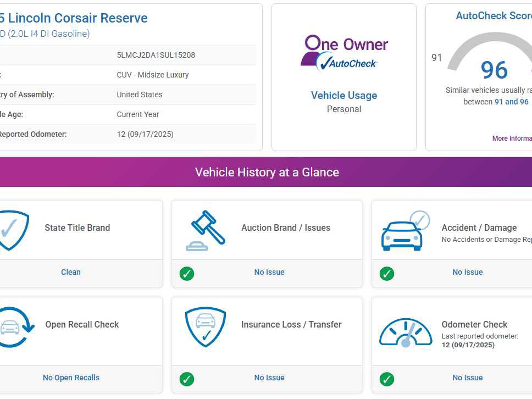Screen dimensions: 532x399
Task: Click green checkmark under Insurance Loss / Transfer
Action: point(187,379)
